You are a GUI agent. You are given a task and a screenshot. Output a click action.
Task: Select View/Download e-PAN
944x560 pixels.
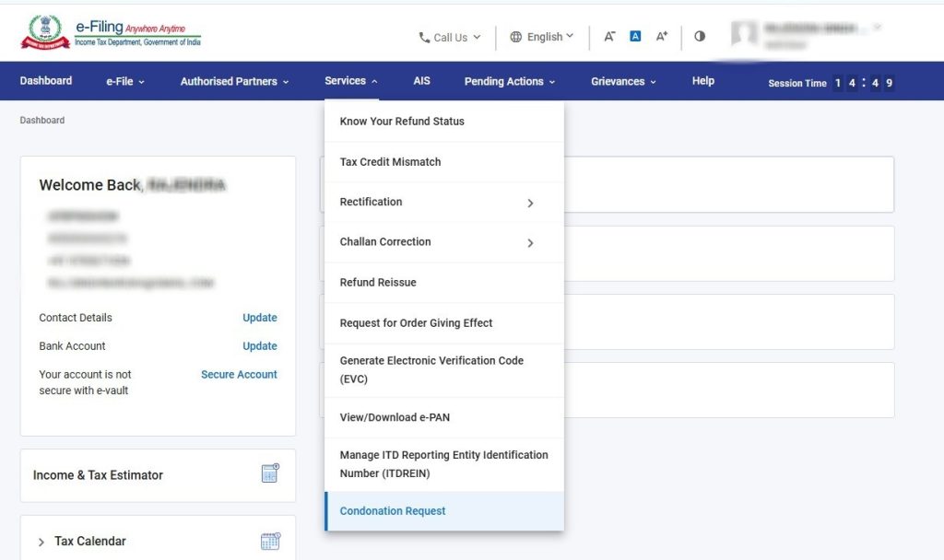[x=444, y=417]
